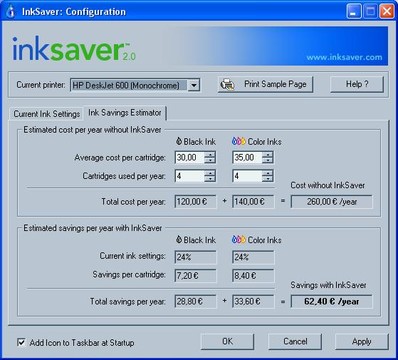Screen dimensions: 398x360
Task: Click the 7,20 € savings per cartridge value
Action: coord(195,276)
